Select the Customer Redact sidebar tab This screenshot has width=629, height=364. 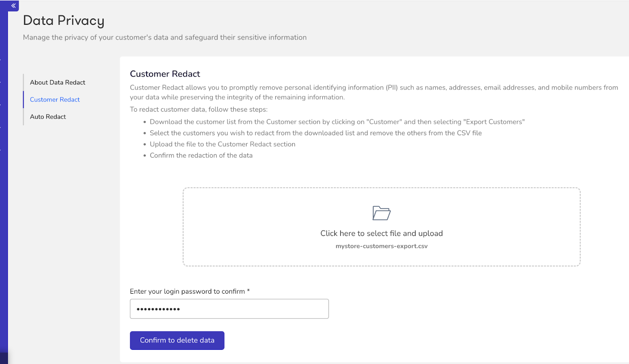[x=55, y=100]
